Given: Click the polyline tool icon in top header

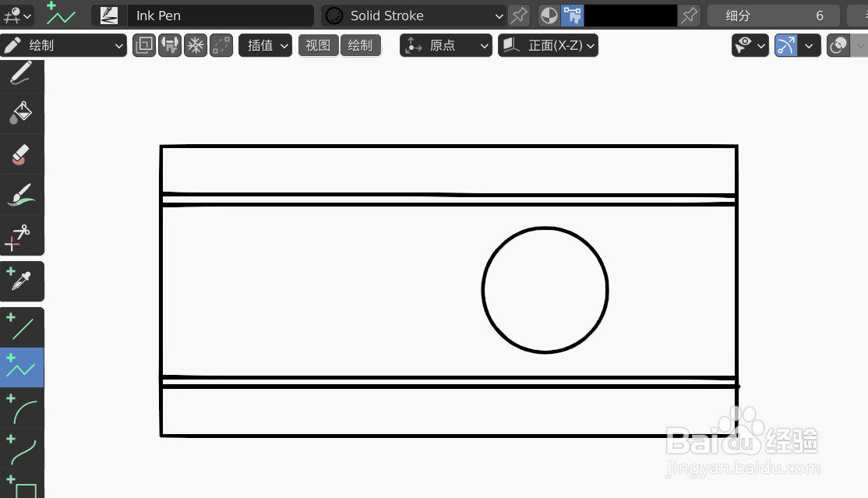Looking at the screenshot, I should [60, 14].
